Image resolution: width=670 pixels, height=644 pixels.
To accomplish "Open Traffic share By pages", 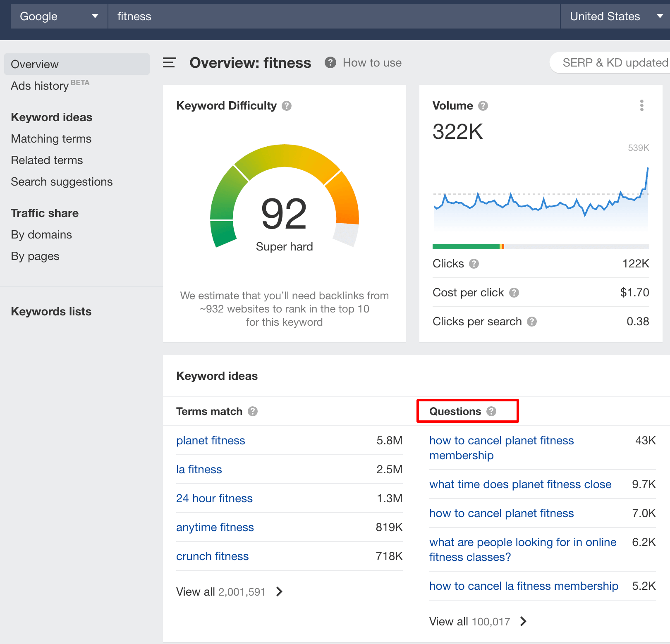I will [35, 256].
